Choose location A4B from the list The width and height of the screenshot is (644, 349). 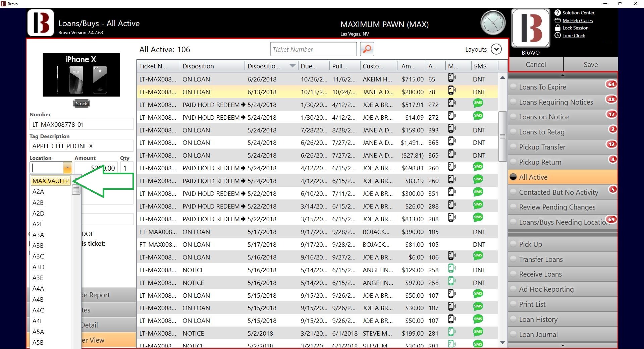pyautogui.click(x=38, y=299)
